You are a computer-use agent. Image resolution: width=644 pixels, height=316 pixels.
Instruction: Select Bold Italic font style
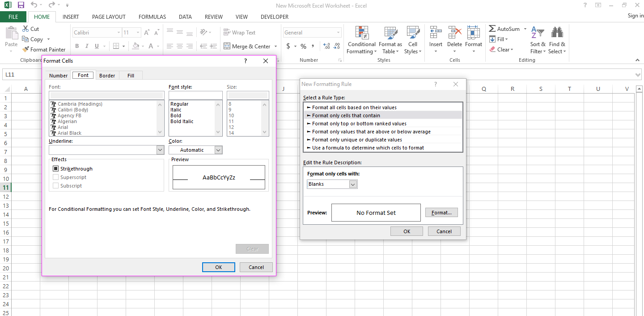click(182, 121)
